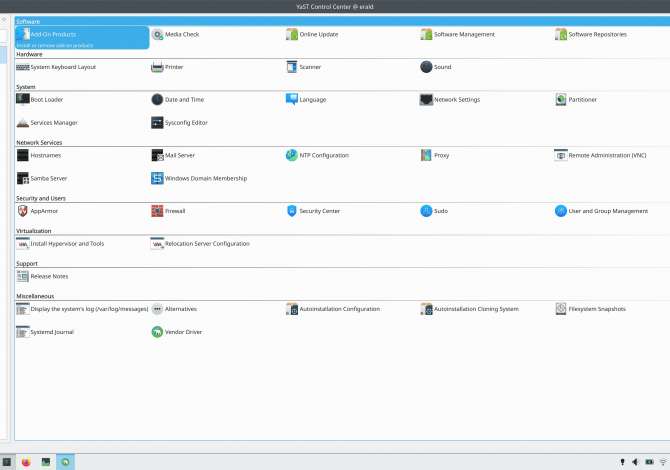Open the terminal from the taskbar
The height and width of the screenshot is (470, 670).
(46, 462)
